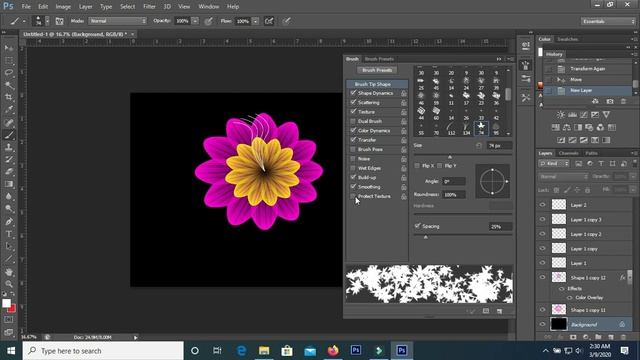Select the Healing Brush tool

coord(9,122)
